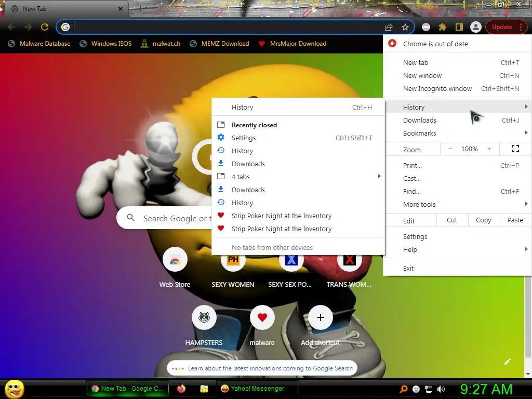Close the New Tab tab

tap(121, 9)
